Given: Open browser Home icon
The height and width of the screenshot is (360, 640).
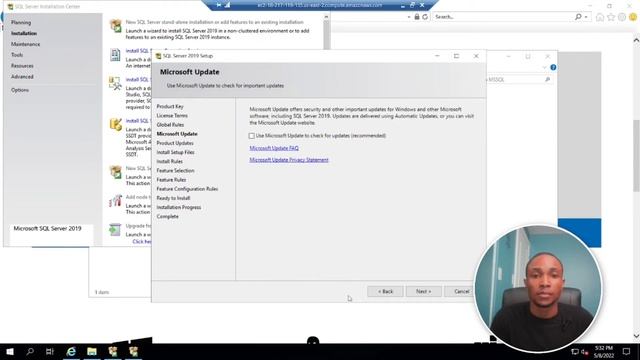Looking at the screenshot, I should pyautogui.click(x=600, y=17).
